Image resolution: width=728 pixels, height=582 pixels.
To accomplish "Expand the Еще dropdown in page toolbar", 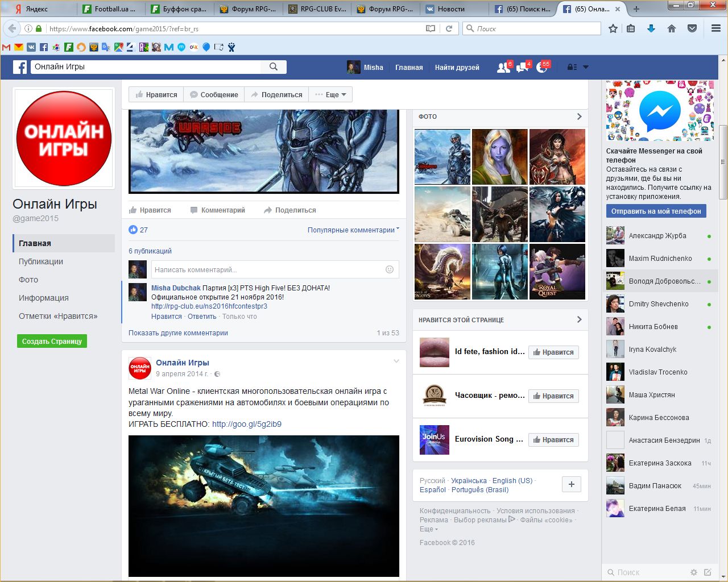I will coord(331,95).
